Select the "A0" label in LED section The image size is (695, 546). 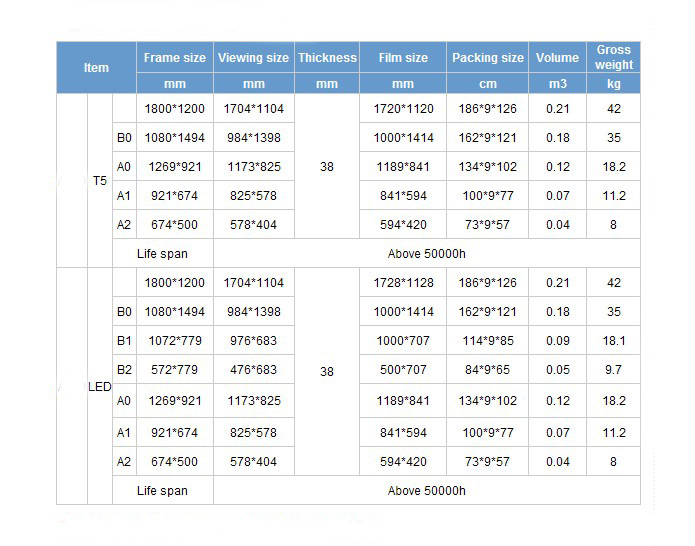[x=124, y=401]
